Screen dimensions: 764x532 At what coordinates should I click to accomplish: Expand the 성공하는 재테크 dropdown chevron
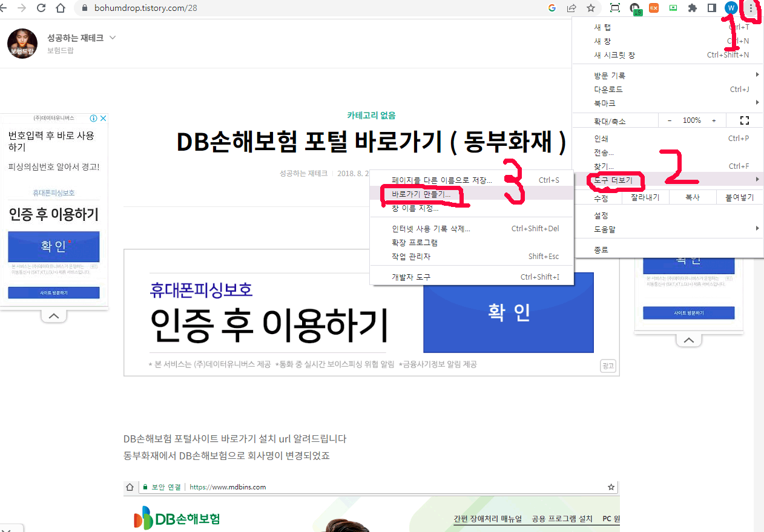(x=112, y=38)
